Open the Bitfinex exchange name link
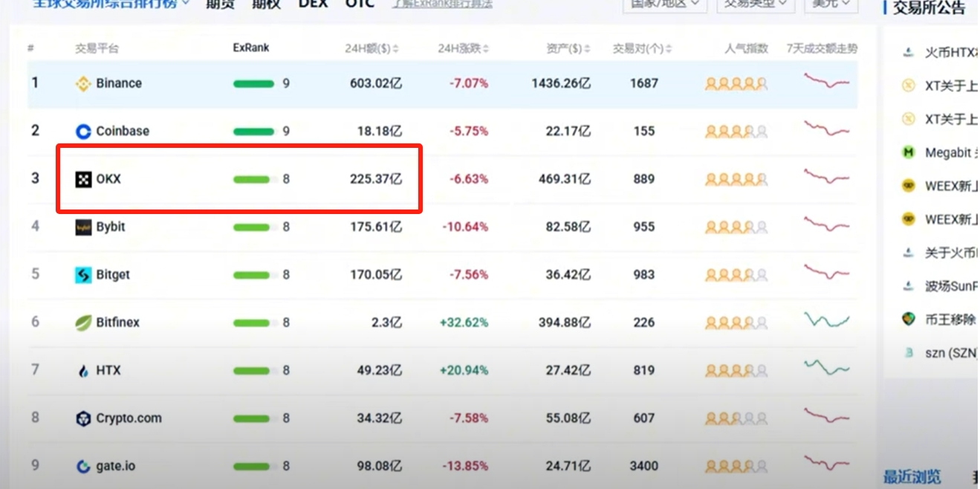The height and width of the screenshot is (489, 980). [117, 323]
